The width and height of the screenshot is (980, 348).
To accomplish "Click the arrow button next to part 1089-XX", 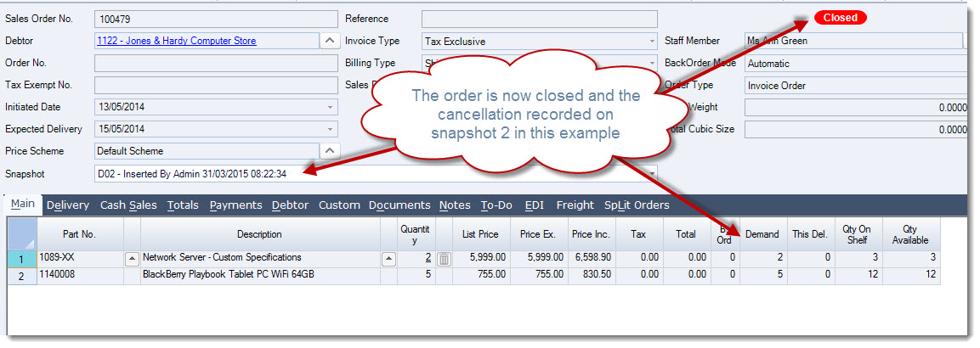I will tap(132, 257).
